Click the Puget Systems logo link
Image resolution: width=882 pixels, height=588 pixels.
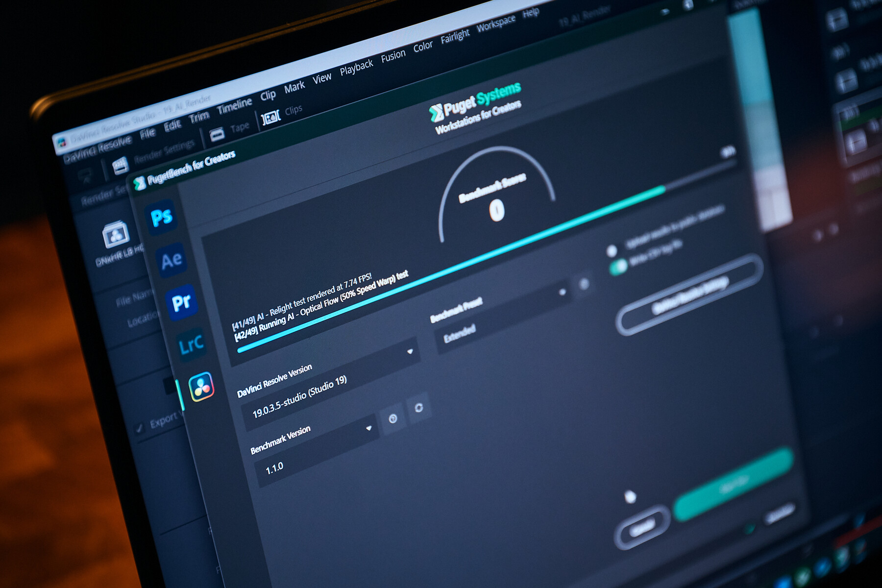pyautogui.click(x=475, y=102)
